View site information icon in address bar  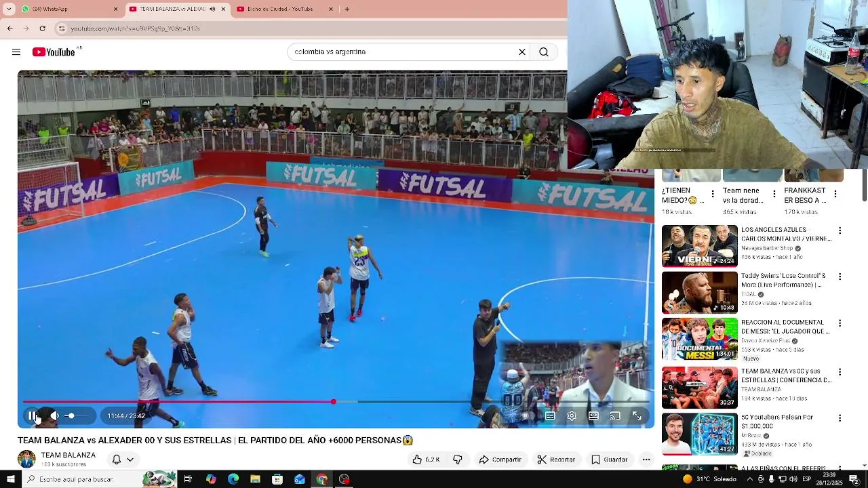coord(62,28)
